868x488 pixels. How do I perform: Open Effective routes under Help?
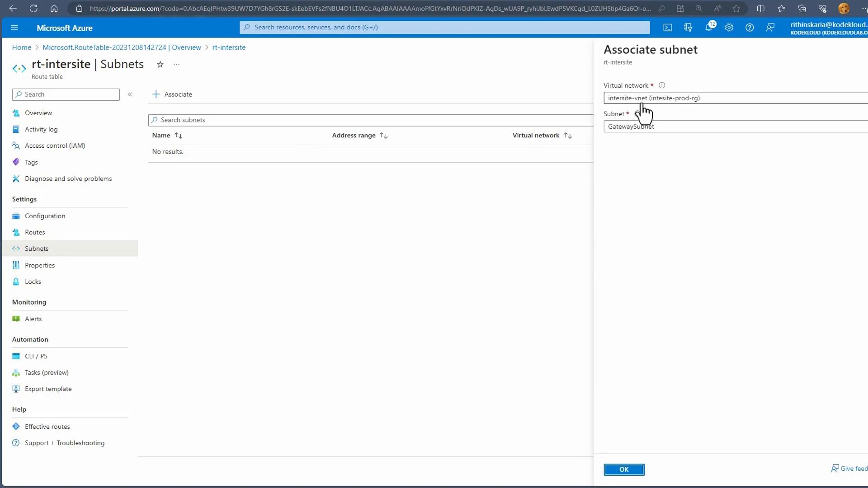coord(47,427)
